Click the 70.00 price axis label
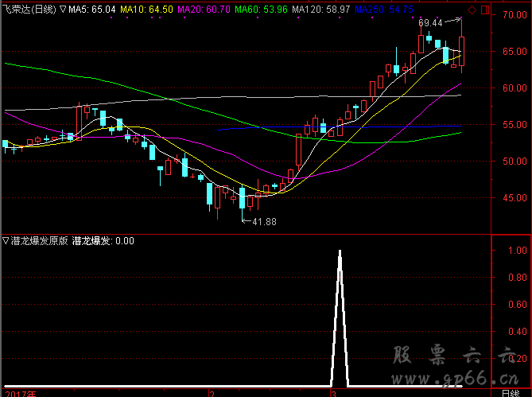 tap(515, 14)
